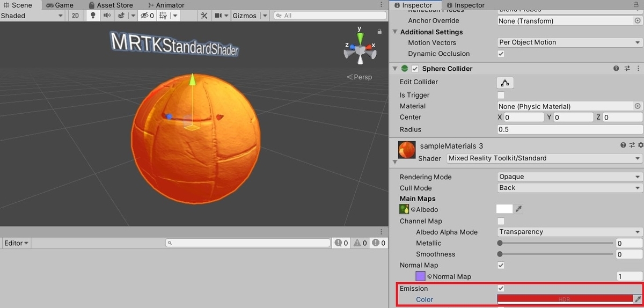644x308 pixels.
Task: Toggle scene lighting bulb icon
Action: [93, 16]
